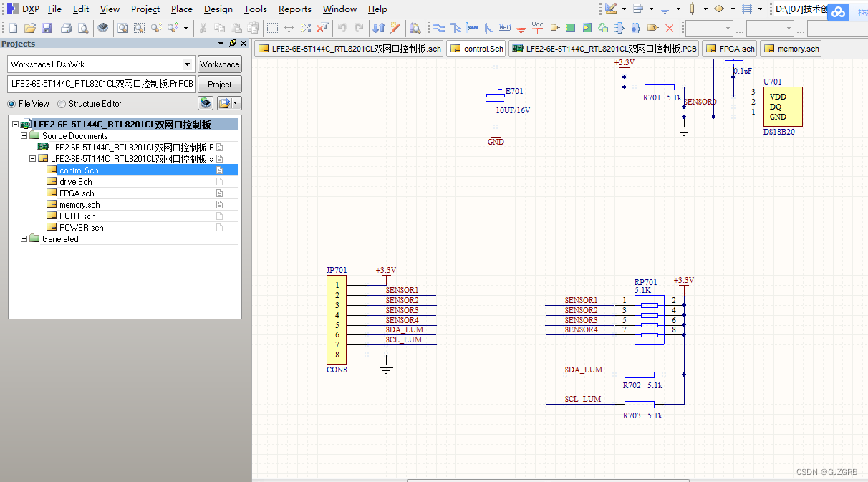Screen dimensions: 868x482
Task: Select the Place Wire tool
Action: click(x=438, y=27)
